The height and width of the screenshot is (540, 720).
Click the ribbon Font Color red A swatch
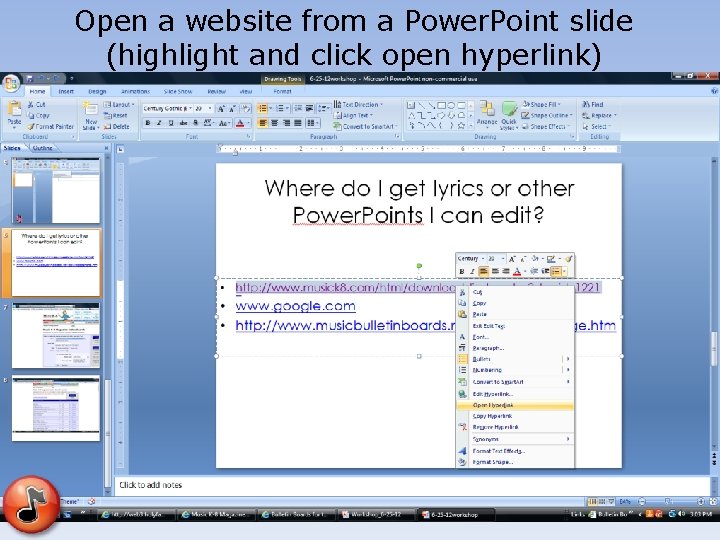point(239,123)
